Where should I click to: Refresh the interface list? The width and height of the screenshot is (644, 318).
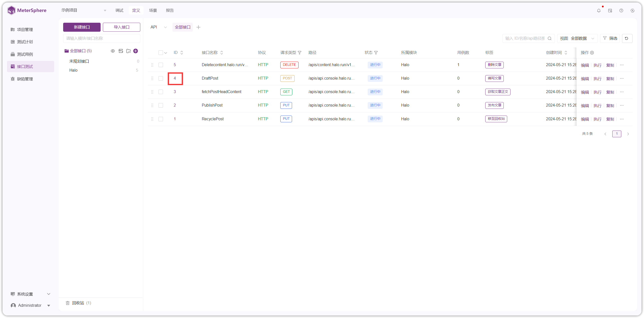[x=627, y=38]
